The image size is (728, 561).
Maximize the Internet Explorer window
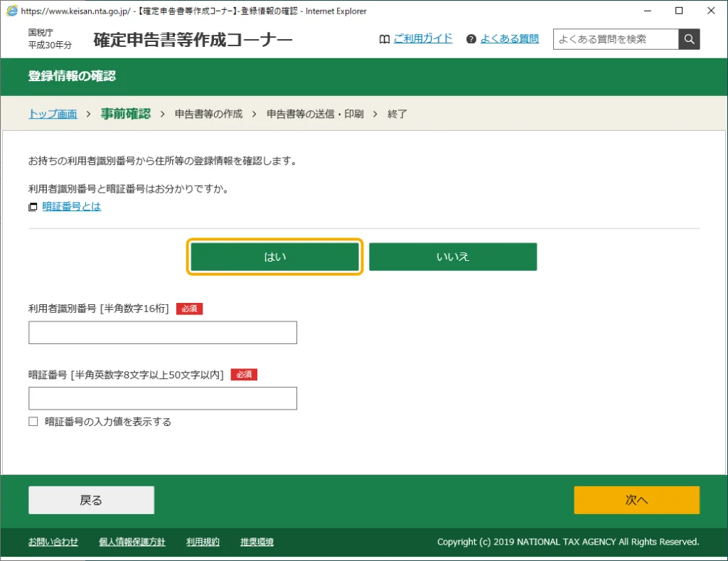[679, 11]
